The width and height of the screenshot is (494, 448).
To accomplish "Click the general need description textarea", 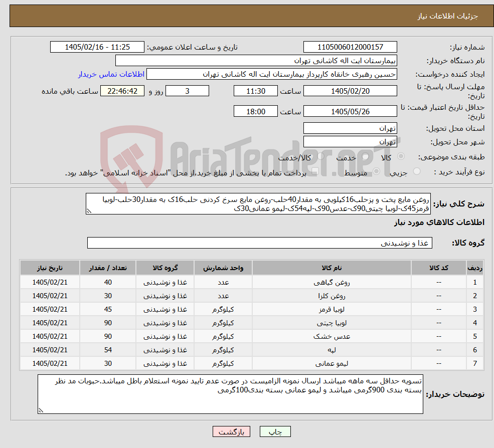I will click(x=258, y=203).
